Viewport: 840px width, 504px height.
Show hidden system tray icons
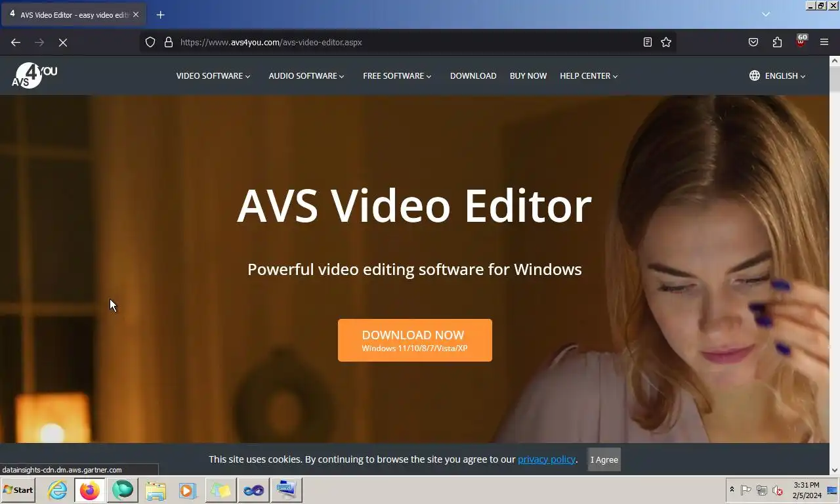point(732,490)
